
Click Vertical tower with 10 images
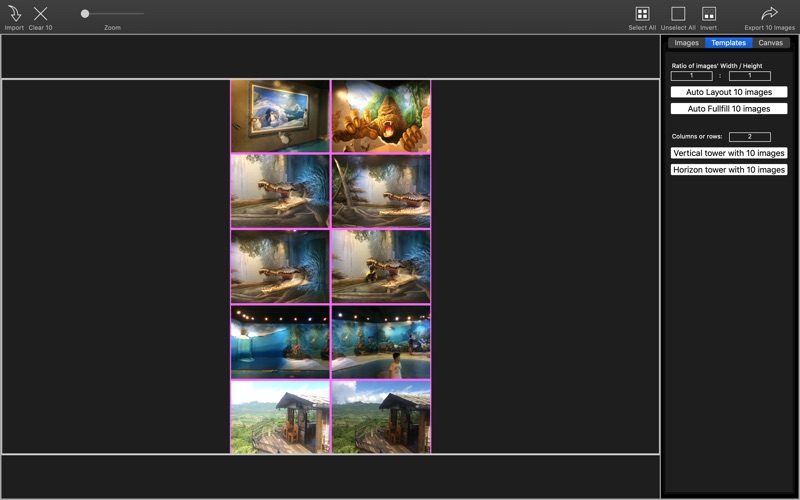(729, 153)
